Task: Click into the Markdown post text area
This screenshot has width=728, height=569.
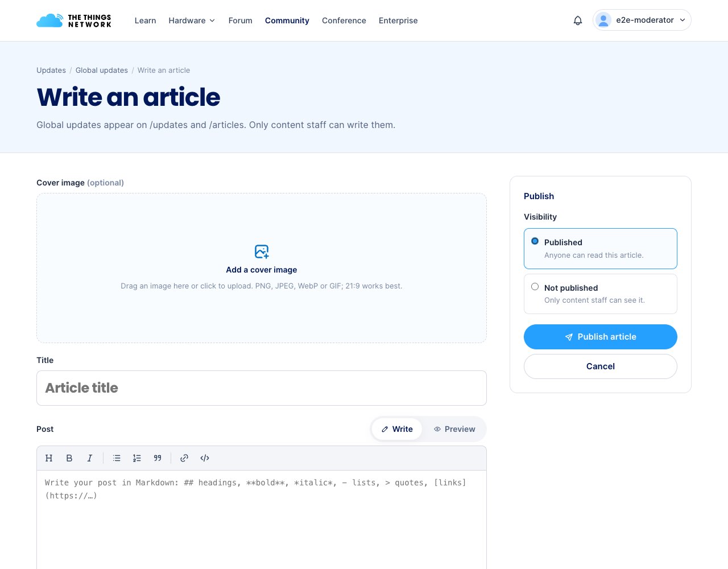Action: pyautogui.click(x=262, y=519)
